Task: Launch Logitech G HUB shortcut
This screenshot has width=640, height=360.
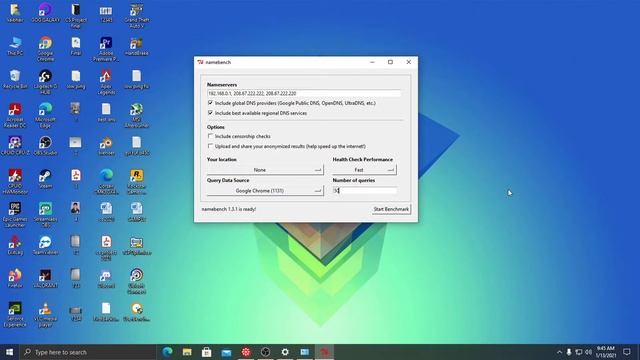Action: [x=45, y=82]
